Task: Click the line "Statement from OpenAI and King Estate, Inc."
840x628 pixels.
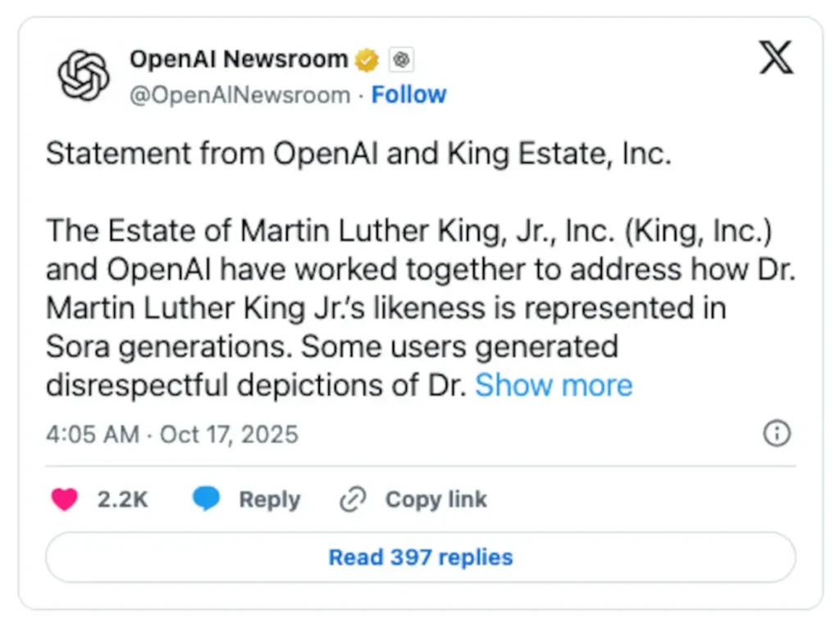Action: (358, 154)
